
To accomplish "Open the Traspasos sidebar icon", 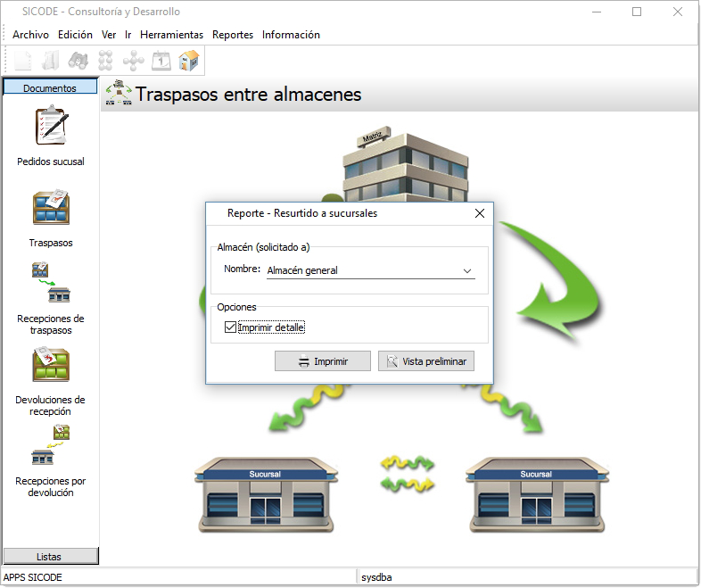I will point(51,207).
